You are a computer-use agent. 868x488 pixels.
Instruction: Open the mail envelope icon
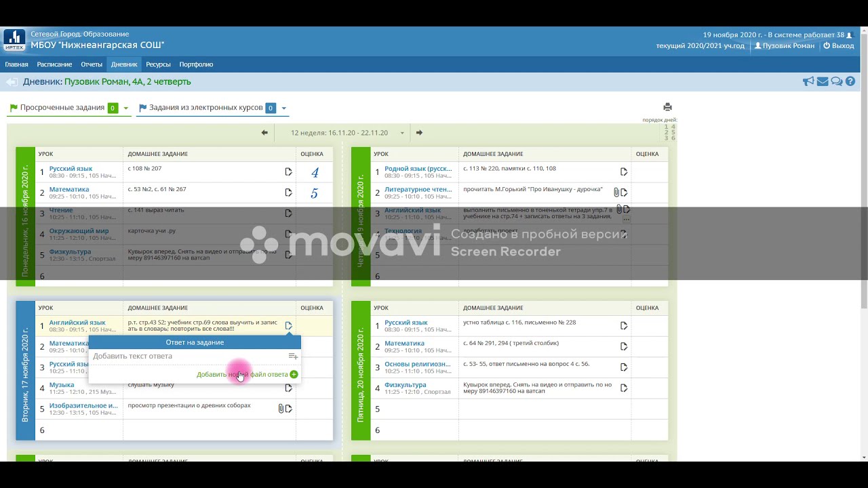823,82
